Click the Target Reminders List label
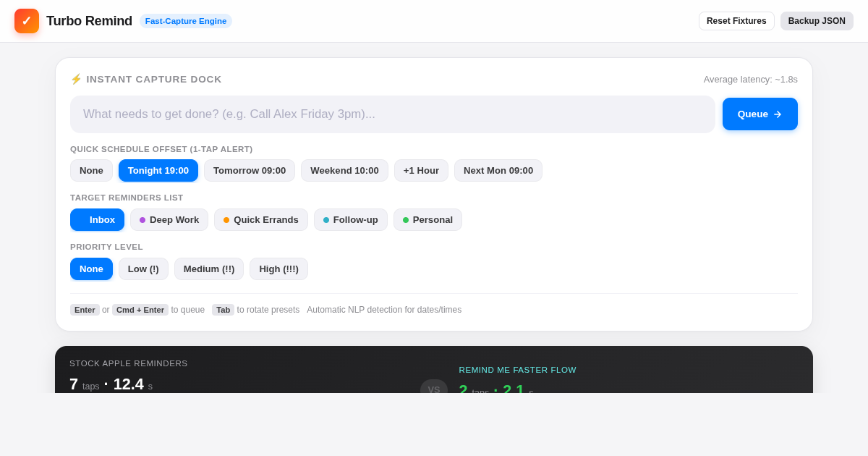 point(127,198)
